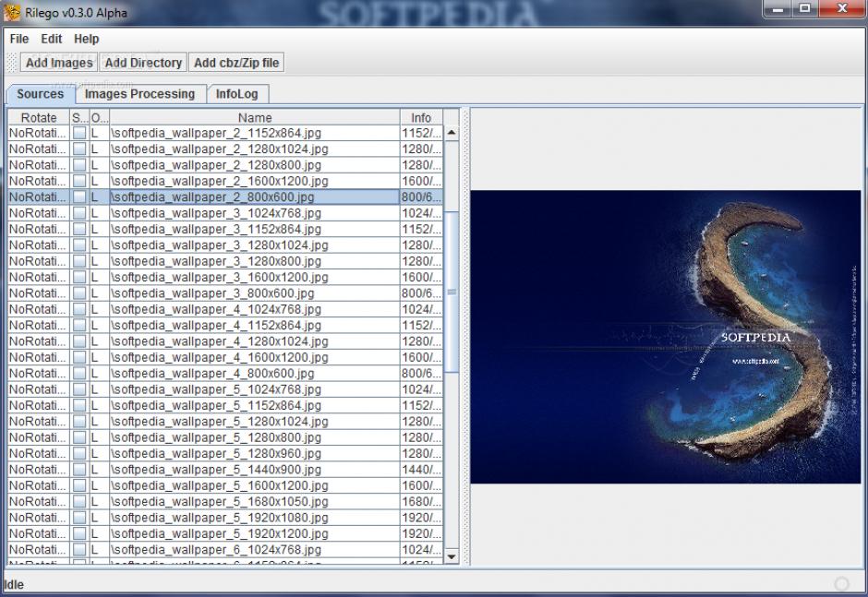Click the list scrollbar up arrow
The image size is (868, 597).
point(452,133)
